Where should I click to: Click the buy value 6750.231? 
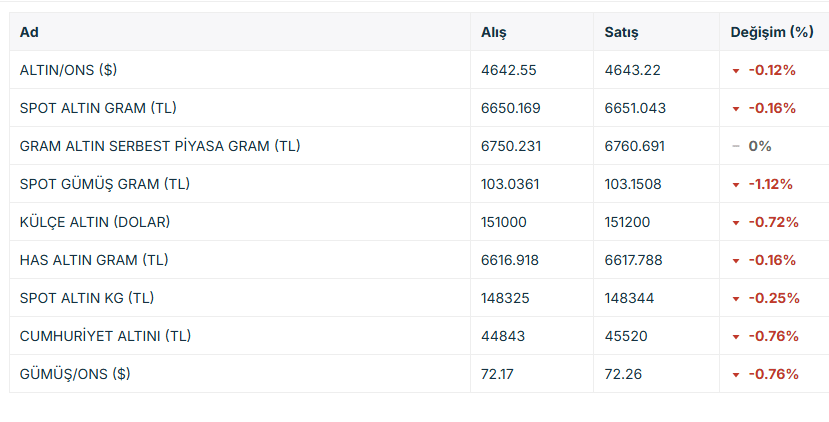coord(511,146)
